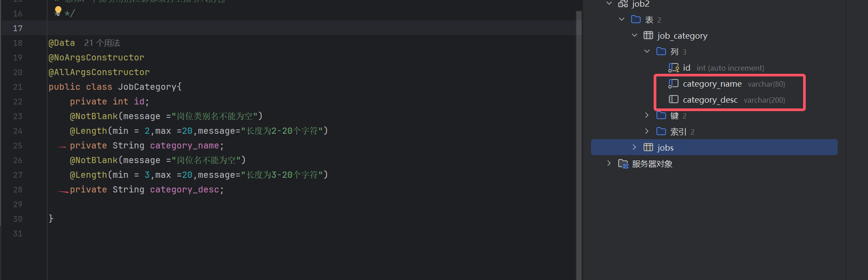
Task: Click the 列 folder icon
Action: (661, 52)
